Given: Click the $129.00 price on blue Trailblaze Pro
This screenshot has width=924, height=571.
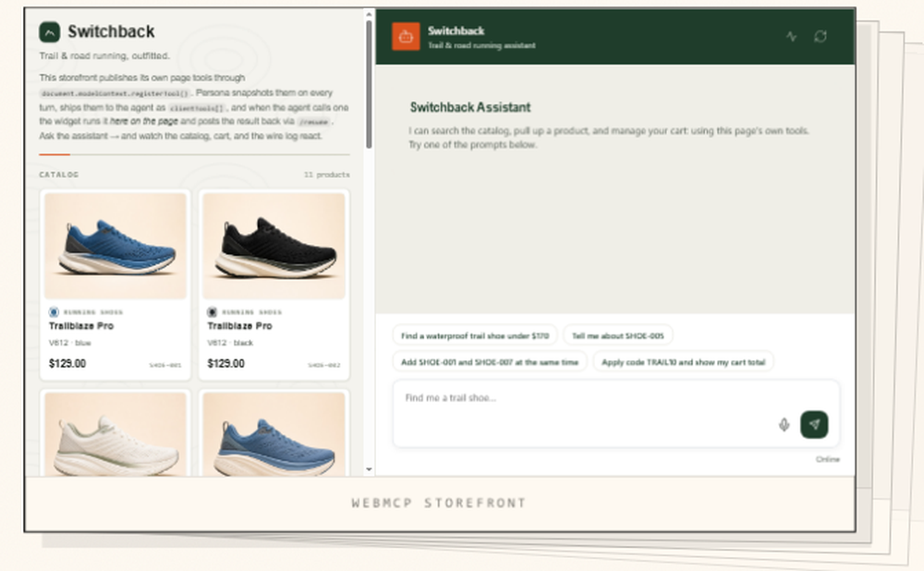Looking at the screenshot, I should pos(67,364).
